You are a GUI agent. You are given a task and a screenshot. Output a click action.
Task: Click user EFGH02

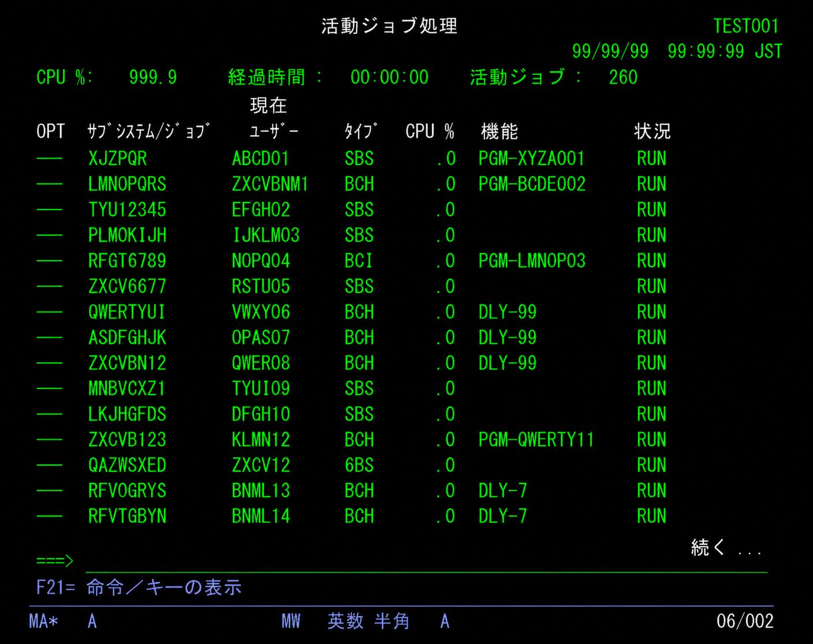[261, 209]
